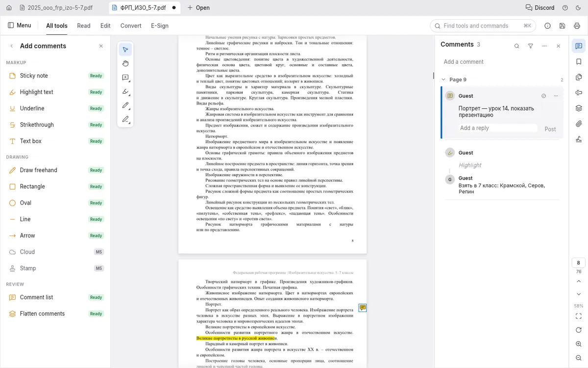Viewport: 588px width, 368px height.
Task: Select the Text box tool
Action: click(56, 141)
